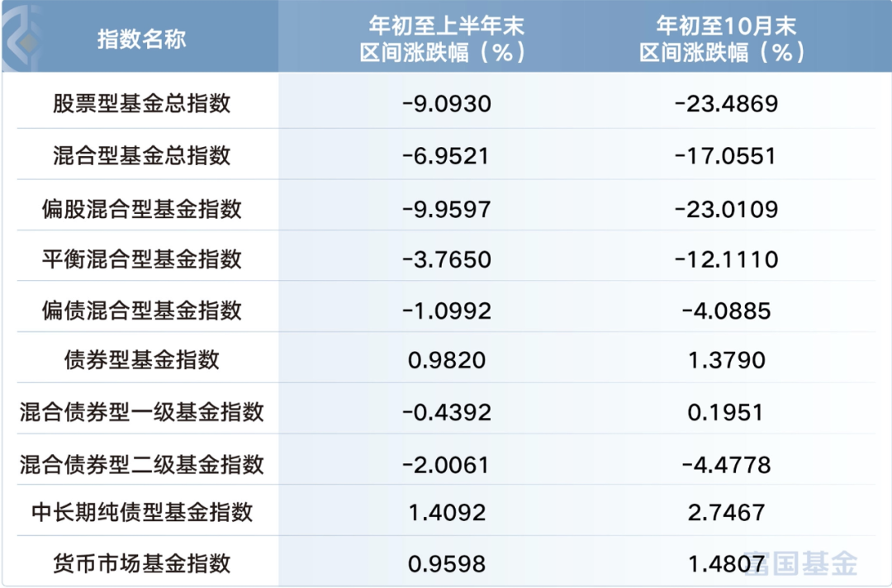This screenshot has height=588, width=892.
Task: Select the -12.1110 value cell
Action: click(x=727, y=259)
